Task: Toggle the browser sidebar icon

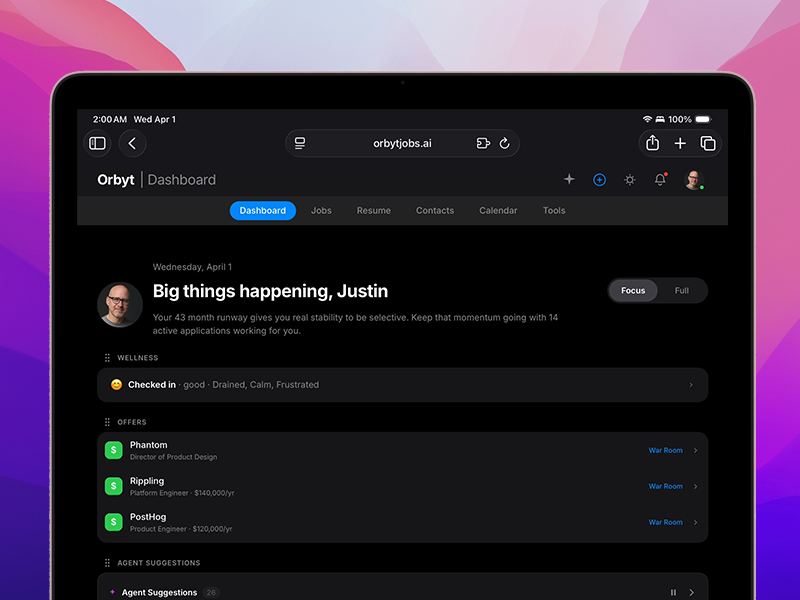Action: point(97,143)
